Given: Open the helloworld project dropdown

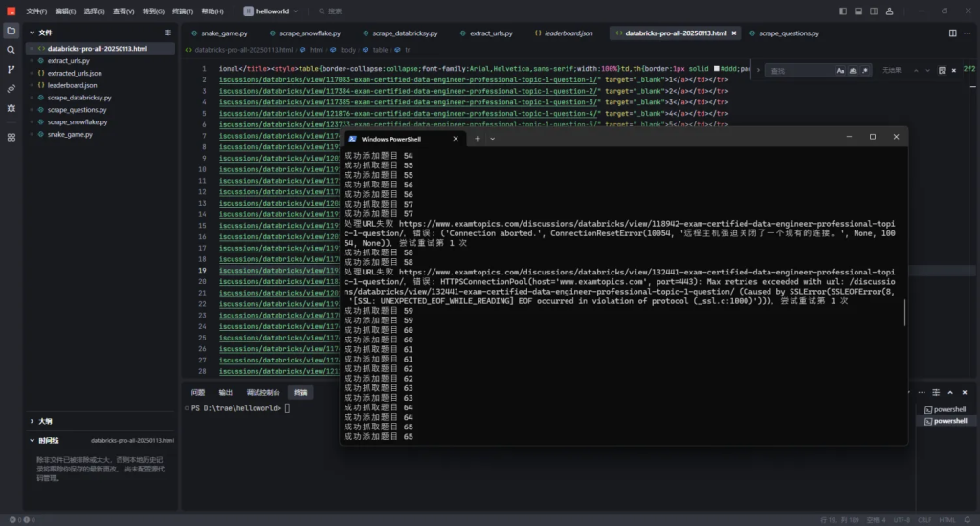Looking at the screenshot, I should (271, 11).
